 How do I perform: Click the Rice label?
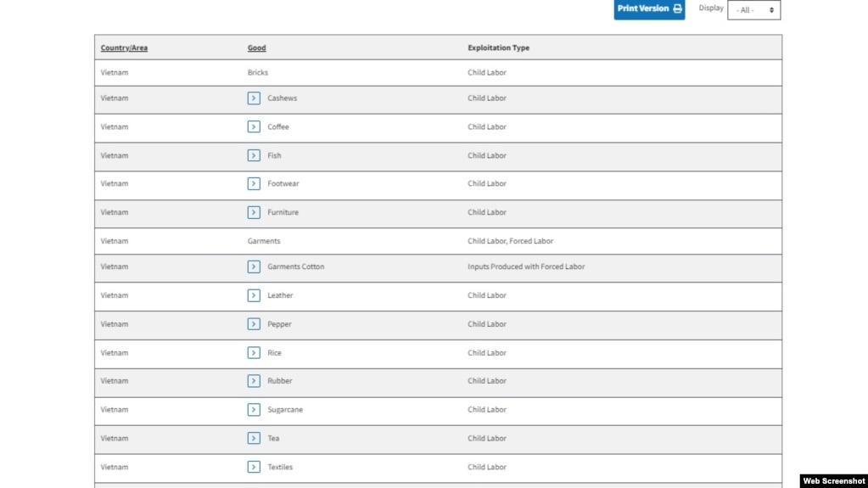click(274, 353)
